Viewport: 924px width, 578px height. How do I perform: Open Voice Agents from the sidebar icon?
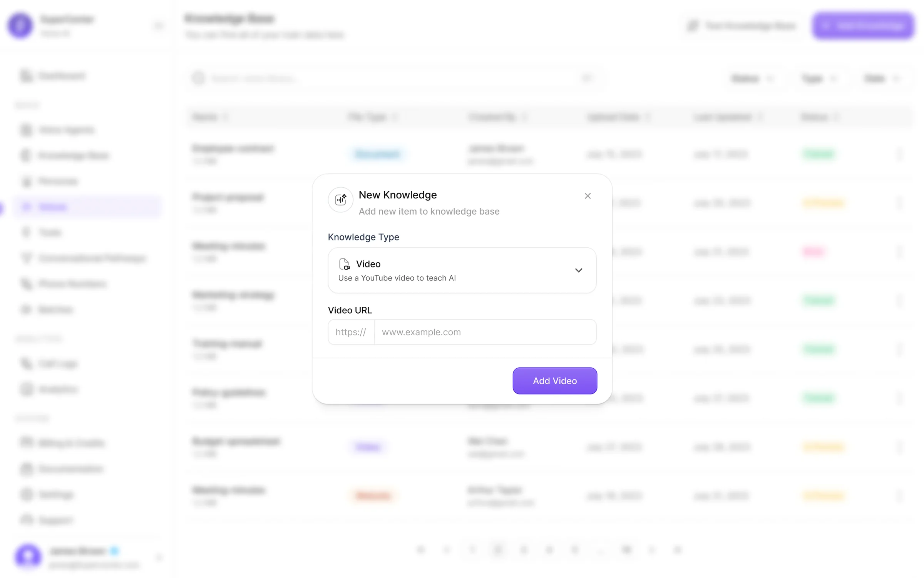(26, 130)
